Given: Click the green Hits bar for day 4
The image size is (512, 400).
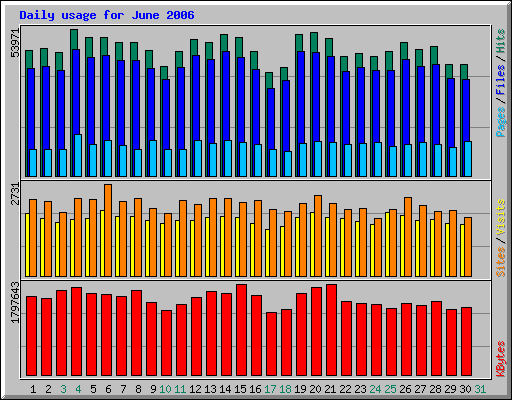Looking at the screenshot, I should 74,39.
